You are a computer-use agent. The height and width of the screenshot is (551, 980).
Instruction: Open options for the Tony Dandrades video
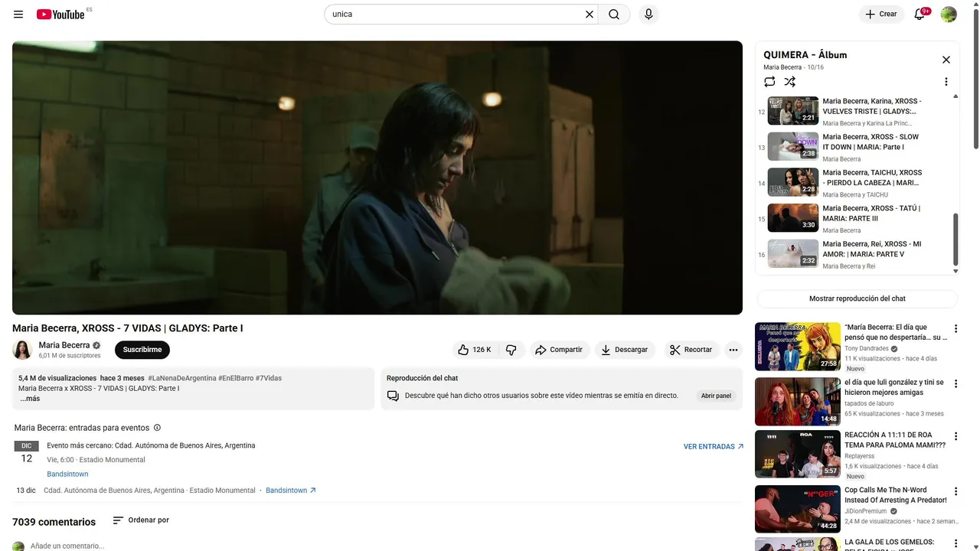coord(955,329)
